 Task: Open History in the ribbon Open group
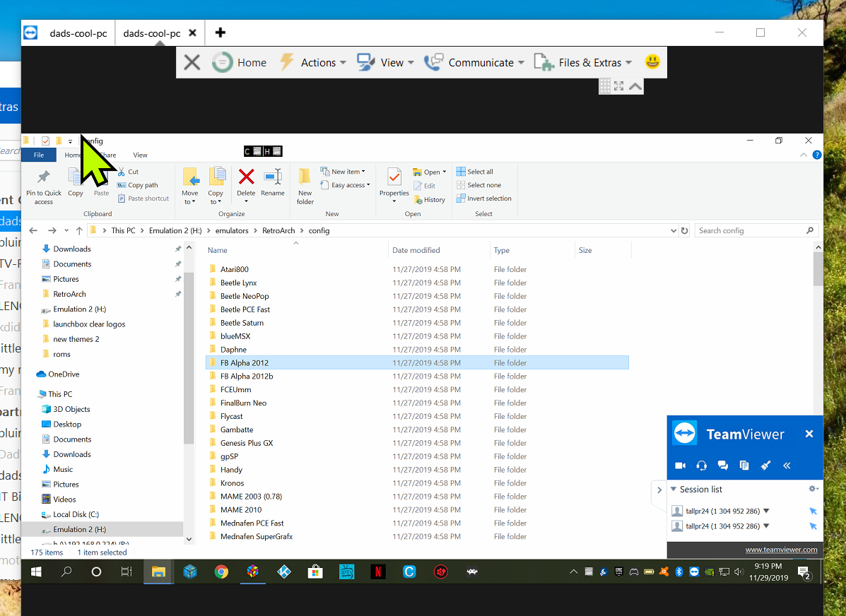click(x=430, y=200)
